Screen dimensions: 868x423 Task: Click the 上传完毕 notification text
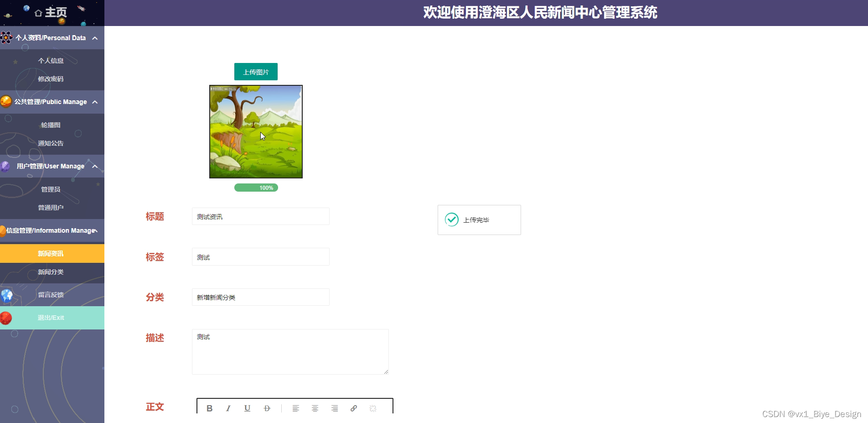pos(476,220)
